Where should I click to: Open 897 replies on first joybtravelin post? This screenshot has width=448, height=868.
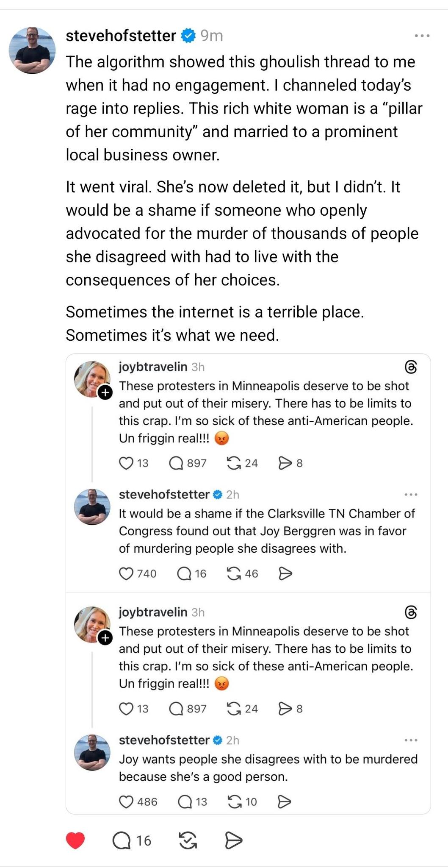[176, 463]
